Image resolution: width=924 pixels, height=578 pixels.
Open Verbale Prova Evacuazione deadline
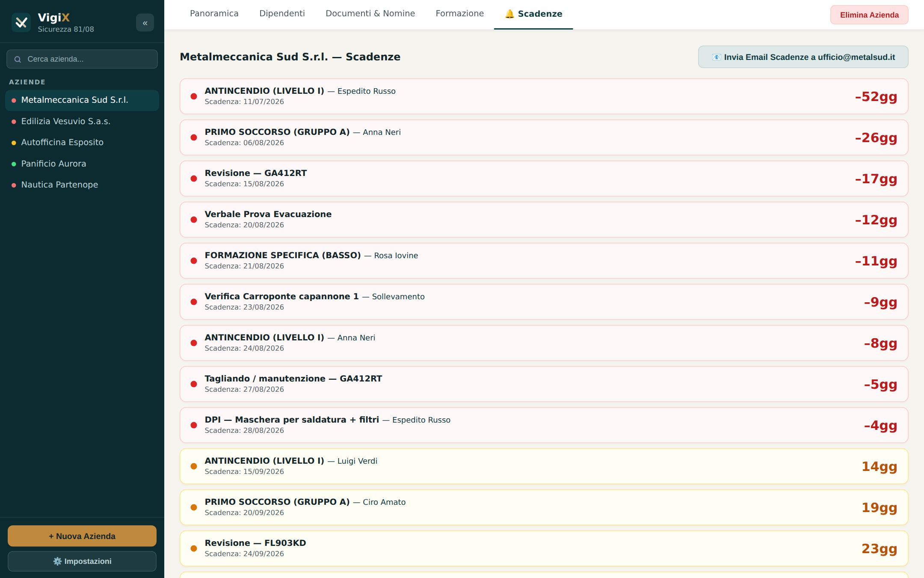pos(544,220)
